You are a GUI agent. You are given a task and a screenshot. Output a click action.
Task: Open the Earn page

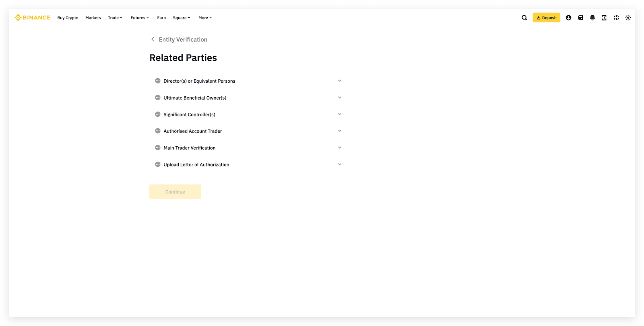click(x=161, y=18)
